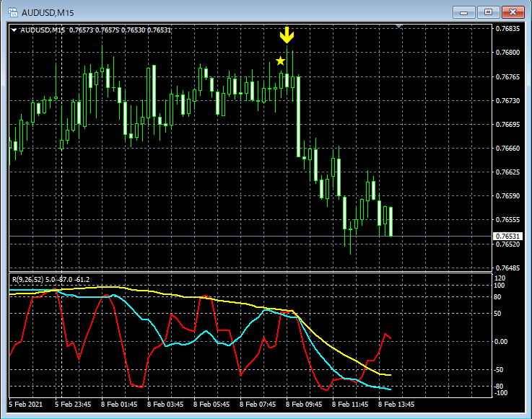Click the 0.76625 price scale value

[x=507, y=172]
